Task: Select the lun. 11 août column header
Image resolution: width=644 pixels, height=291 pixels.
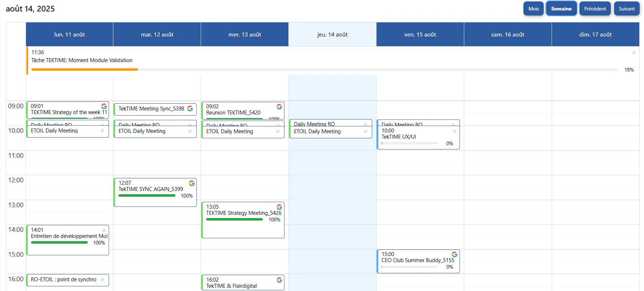Action: tap(69, 34)
